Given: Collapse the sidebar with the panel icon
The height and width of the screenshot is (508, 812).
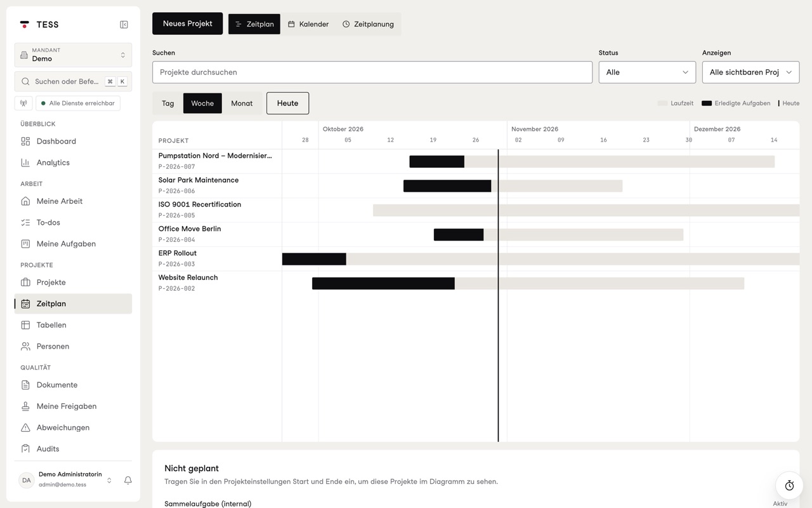Looking at the screenshot, I should [124, 25].
